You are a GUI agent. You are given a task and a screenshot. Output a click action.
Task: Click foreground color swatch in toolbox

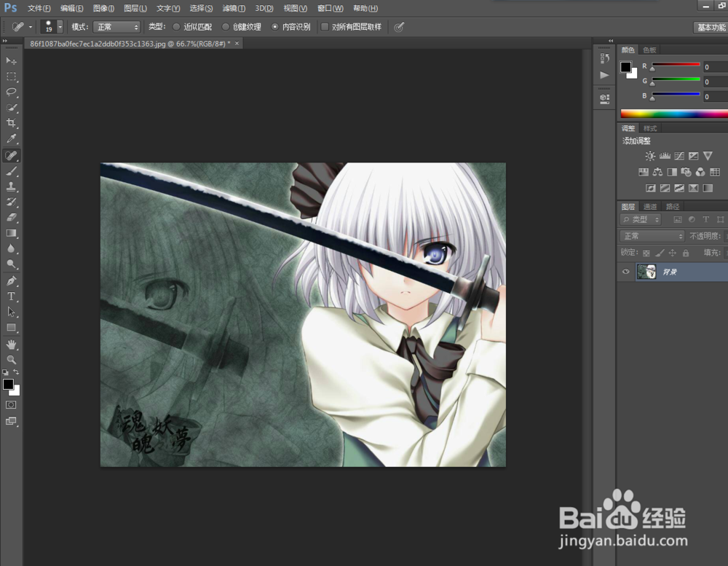[8, 385]
